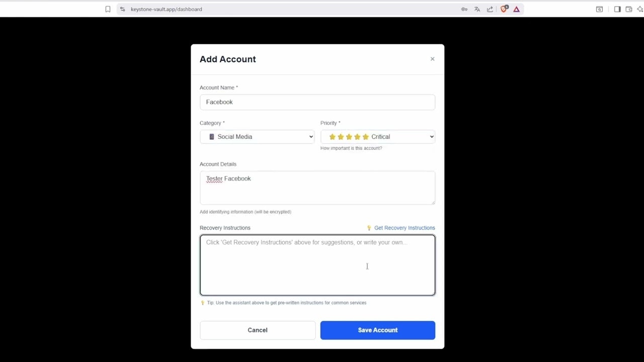Click 'How important is this account?' hint

coord(351,148)
